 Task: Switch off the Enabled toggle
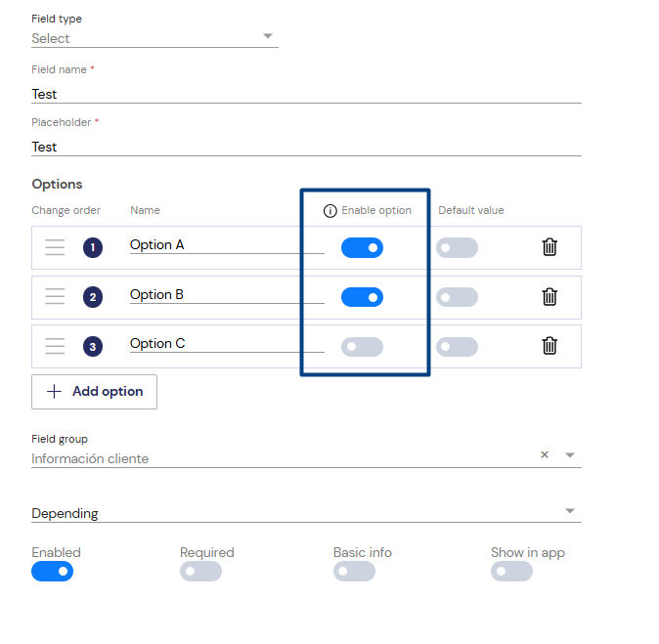tap(52, 572)
